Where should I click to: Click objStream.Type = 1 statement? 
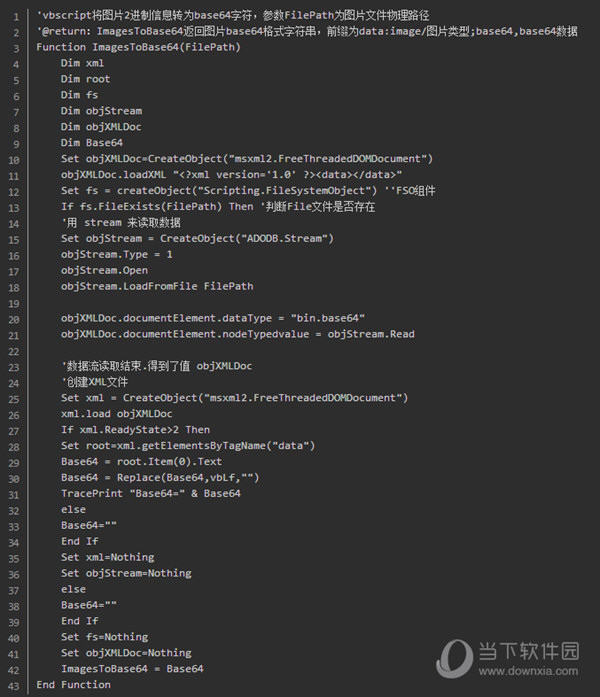tap(116, 255)
